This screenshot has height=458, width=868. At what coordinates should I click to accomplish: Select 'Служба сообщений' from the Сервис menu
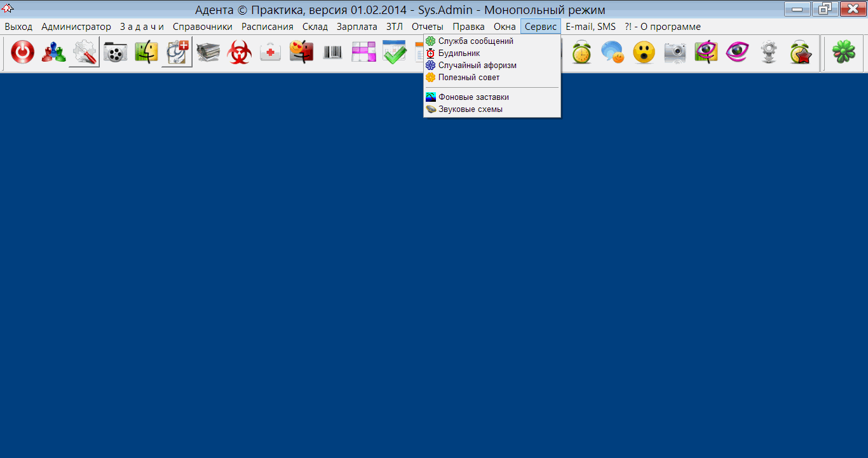point(475,41)
